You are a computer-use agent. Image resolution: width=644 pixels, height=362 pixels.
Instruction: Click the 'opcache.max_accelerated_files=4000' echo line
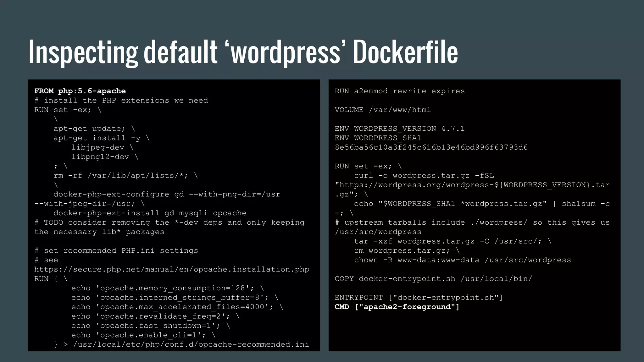177,307
